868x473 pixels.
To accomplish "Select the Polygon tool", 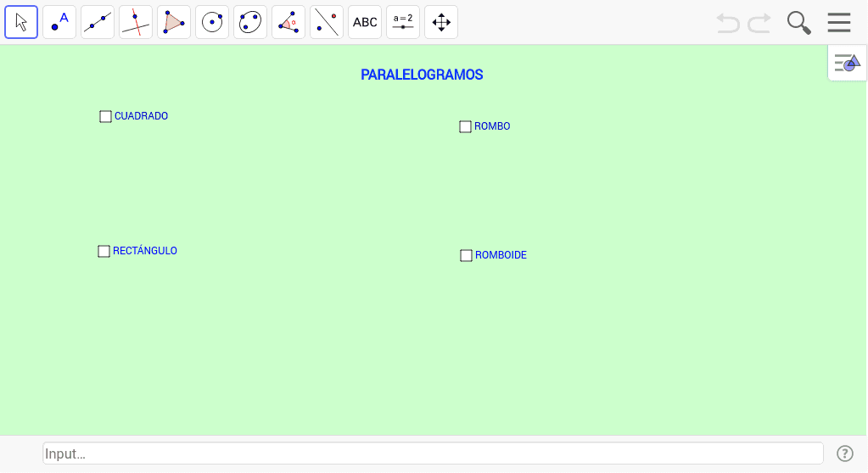I will 174,22.
